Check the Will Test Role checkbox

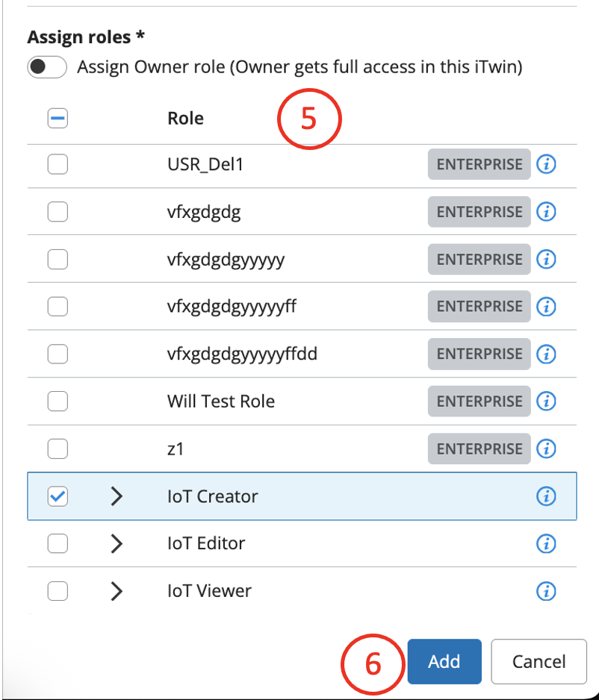[58, 401]
